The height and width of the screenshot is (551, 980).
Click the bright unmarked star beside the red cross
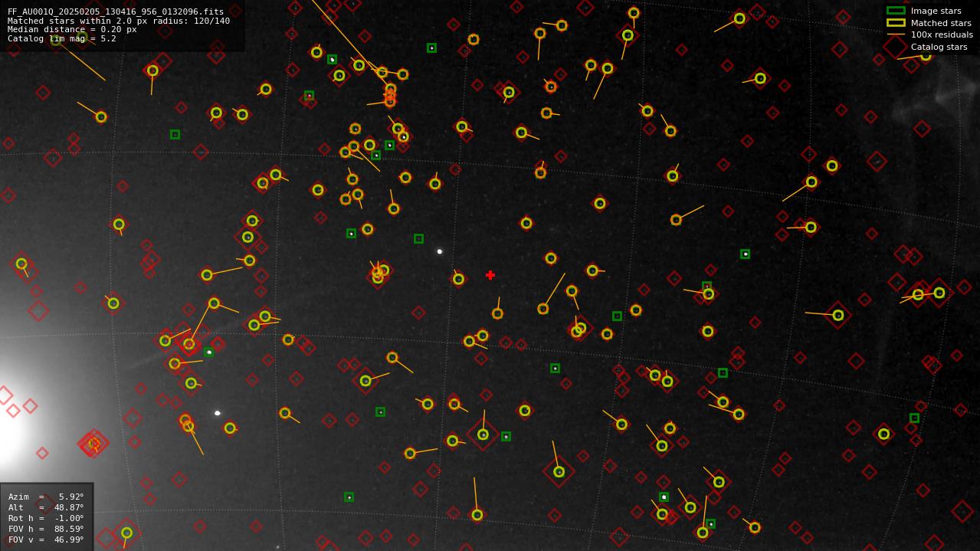click(x=440, y=251)
